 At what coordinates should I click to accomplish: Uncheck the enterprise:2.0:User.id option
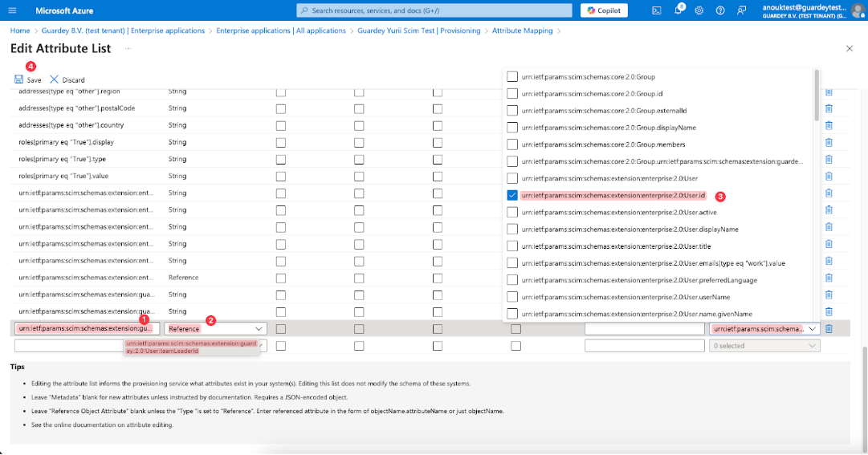click(512, 195)
